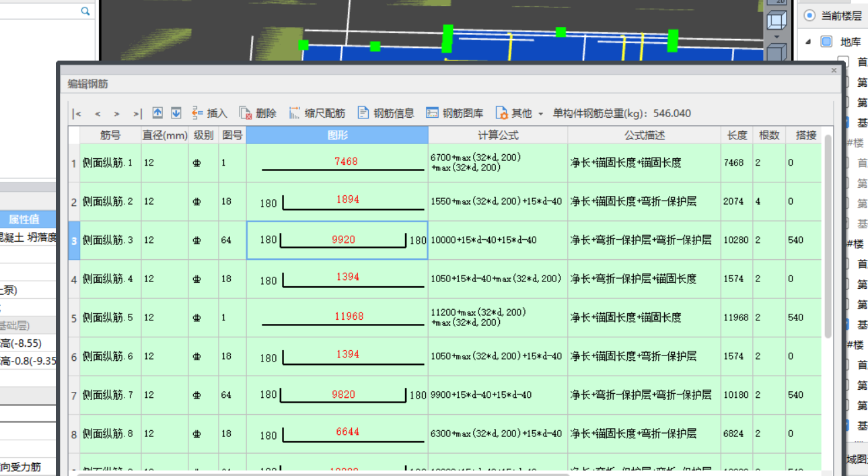Screen dimensions: 868x476
Task: Jump to last rebar row
Action: pos(137,114)
